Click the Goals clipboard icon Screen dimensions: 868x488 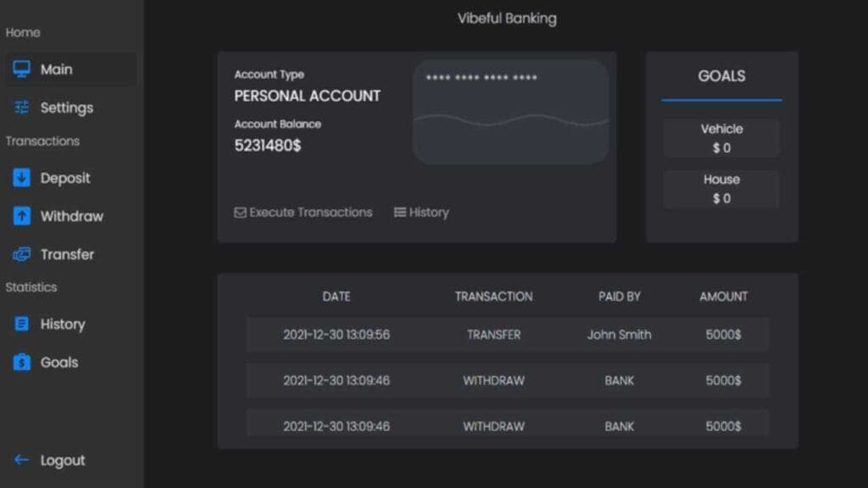click(x=22, y=362)
